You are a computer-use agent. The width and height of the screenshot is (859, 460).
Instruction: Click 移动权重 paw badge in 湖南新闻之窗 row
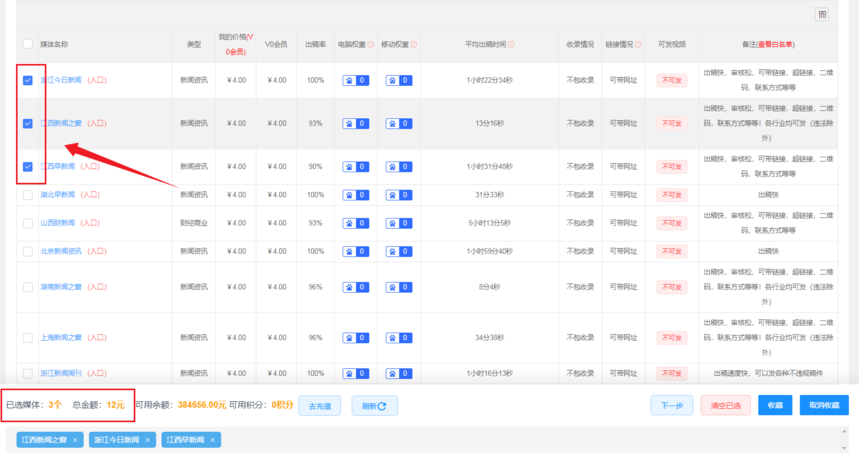(x=399, y=287)
